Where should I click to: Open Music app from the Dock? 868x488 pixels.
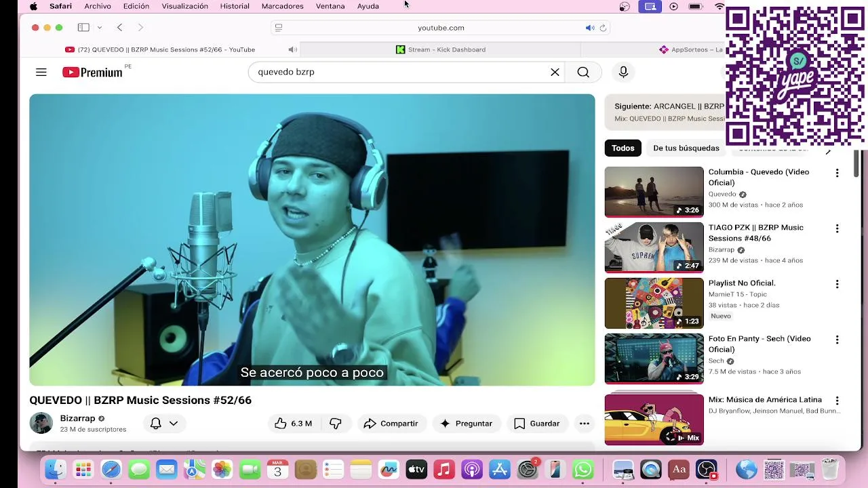(x=443, y=469)
